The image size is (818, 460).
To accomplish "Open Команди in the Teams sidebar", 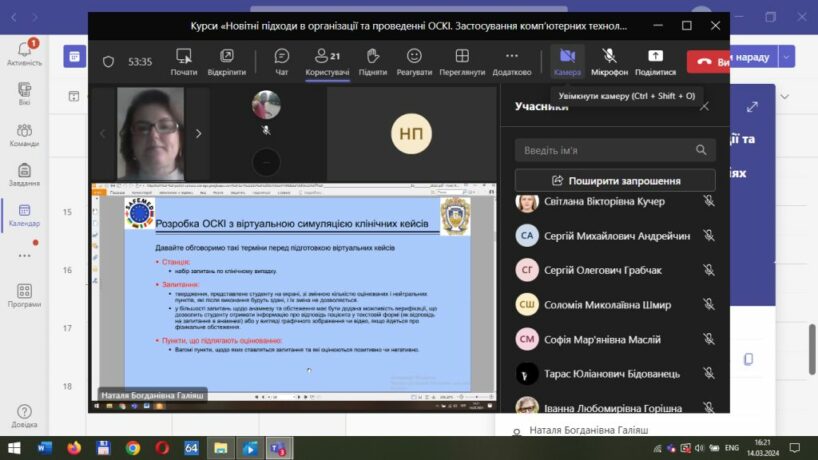I will (24, 135).
